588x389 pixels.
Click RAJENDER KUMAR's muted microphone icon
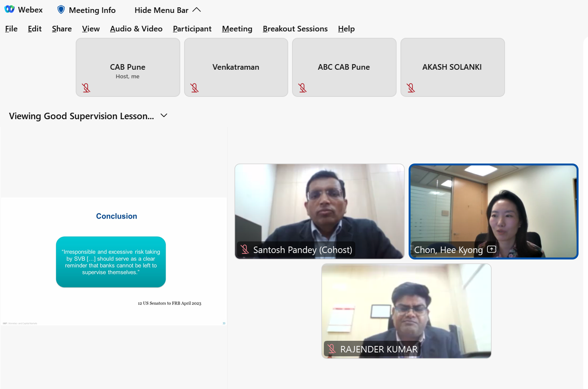[x=332, y=349]
